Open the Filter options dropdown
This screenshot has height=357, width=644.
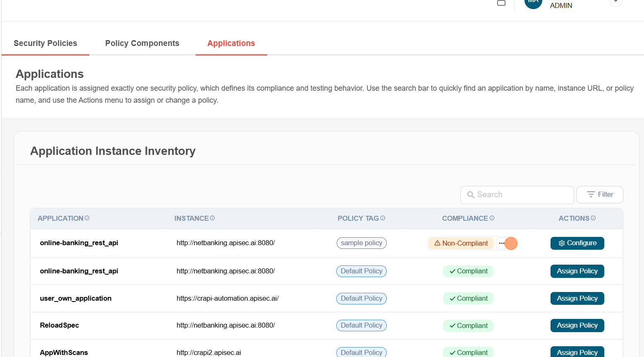(x=599, y=195)
